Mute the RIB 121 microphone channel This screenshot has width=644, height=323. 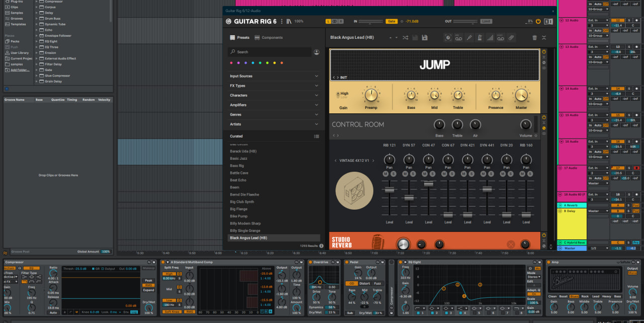[386, 174]
